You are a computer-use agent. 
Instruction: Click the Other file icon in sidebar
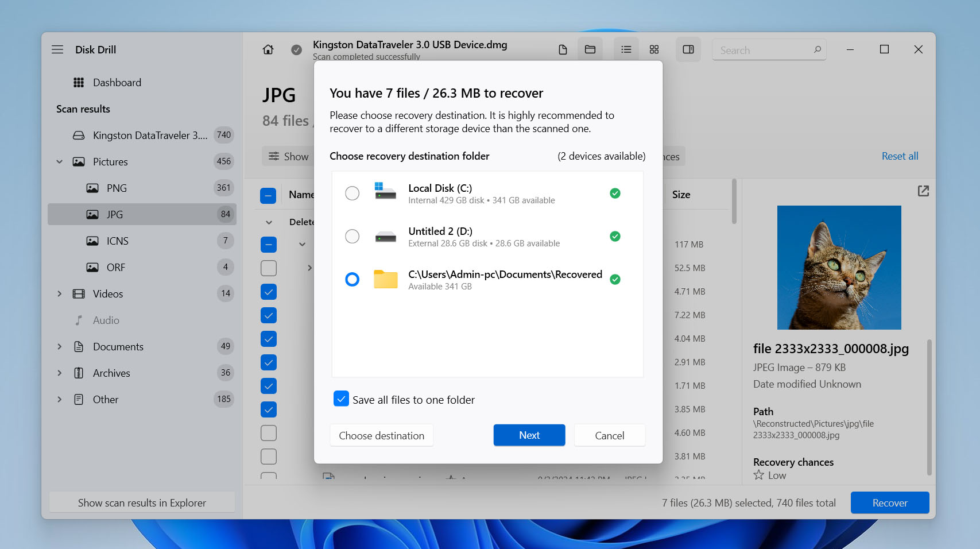coord(79,400)
